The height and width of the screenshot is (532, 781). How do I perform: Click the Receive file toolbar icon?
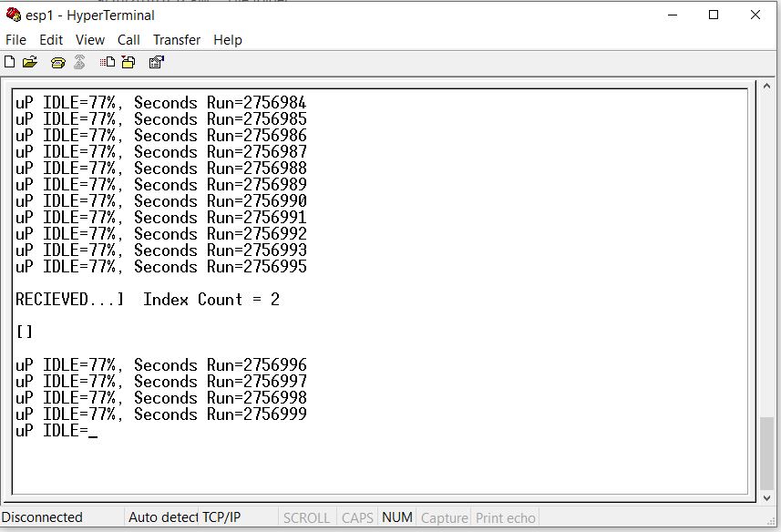(x=128, y=62)
